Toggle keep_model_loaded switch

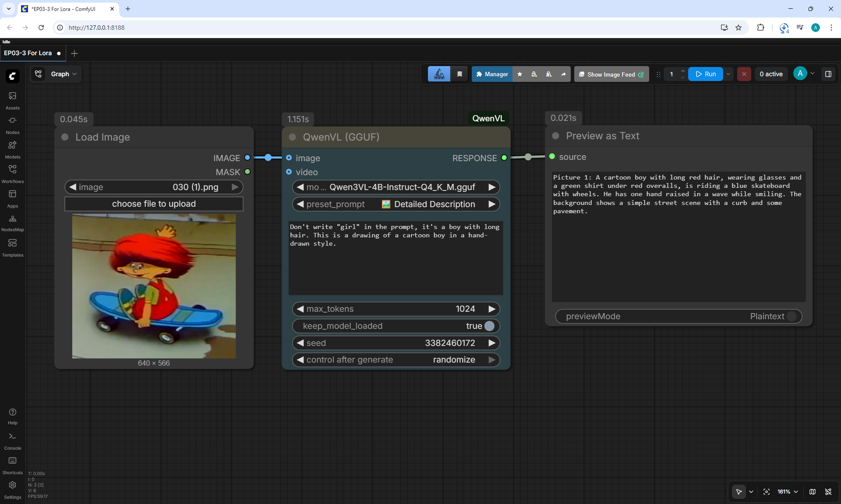pos(489,326)
